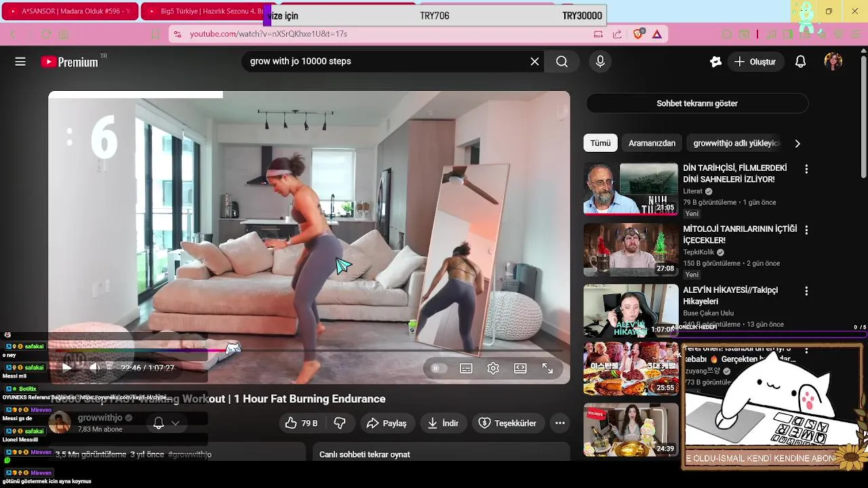This screenshot has width=868, height=488.
Task: Mute the video with the speaker icon
Action: (x=95, y=368)
